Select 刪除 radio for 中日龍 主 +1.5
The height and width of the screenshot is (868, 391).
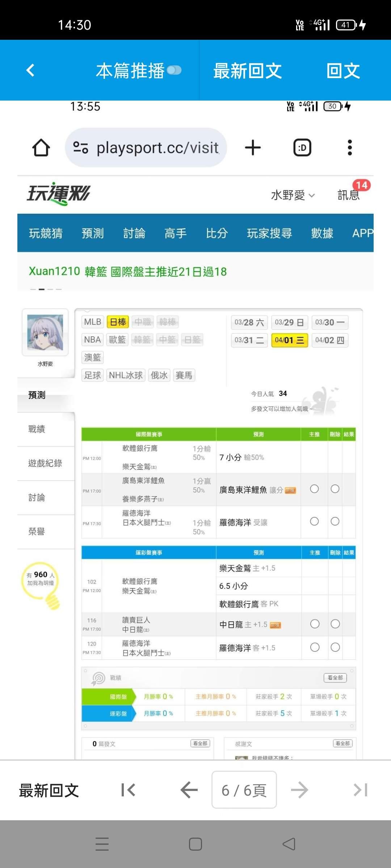click(x=335, y=624)
